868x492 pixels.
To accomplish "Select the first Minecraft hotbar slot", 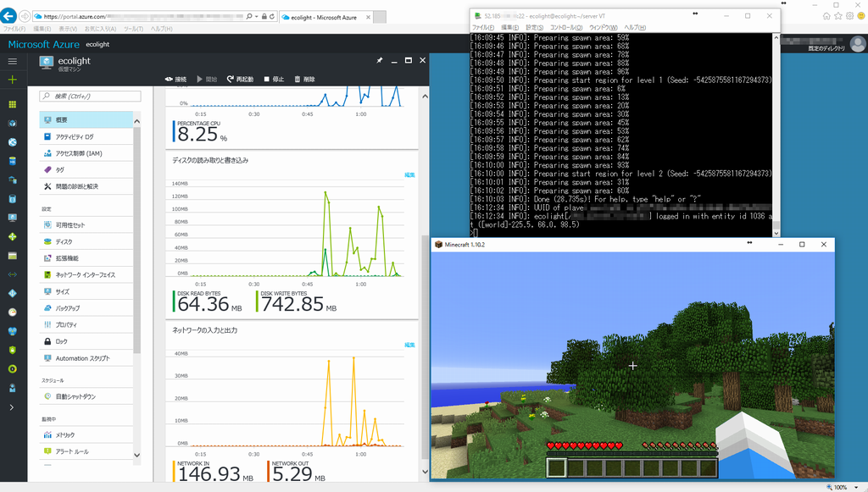I will (x=556, y=467).
